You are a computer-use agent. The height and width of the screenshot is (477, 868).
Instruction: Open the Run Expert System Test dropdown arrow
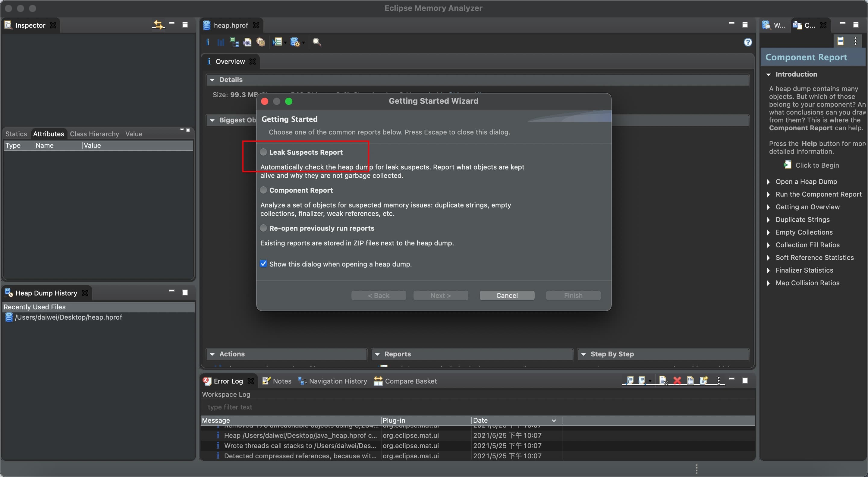(x=285, y=43)
